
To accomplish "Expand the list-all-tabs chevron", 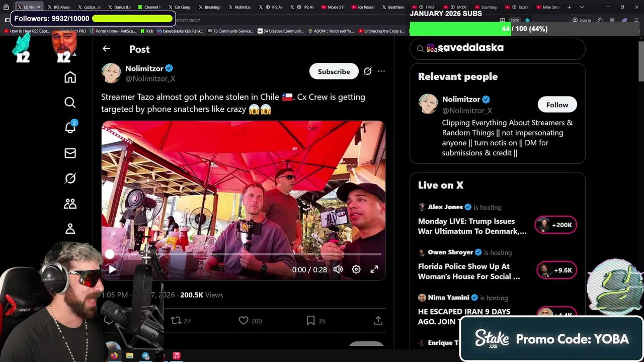I will point(582,7).
